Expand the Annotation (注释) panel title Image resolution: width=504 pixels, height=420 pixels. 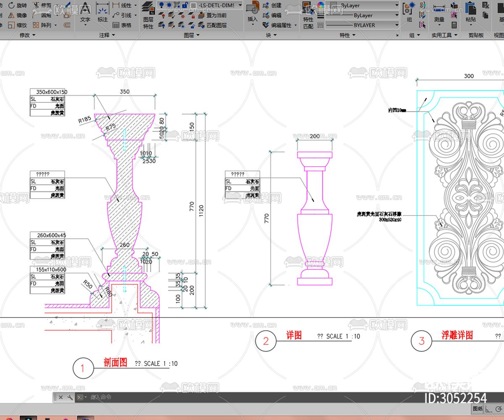pyautogui.click(x=107, y=35)
